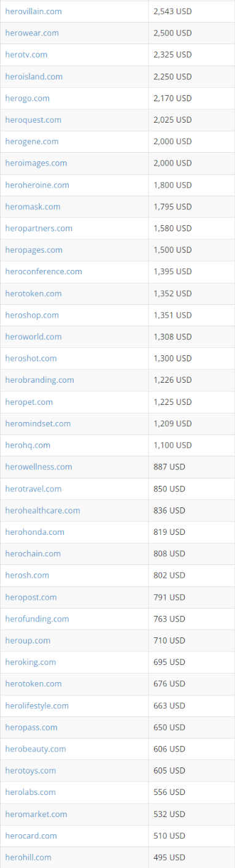
Task: Select herohill.com at bottom of list
Action: 28,857
